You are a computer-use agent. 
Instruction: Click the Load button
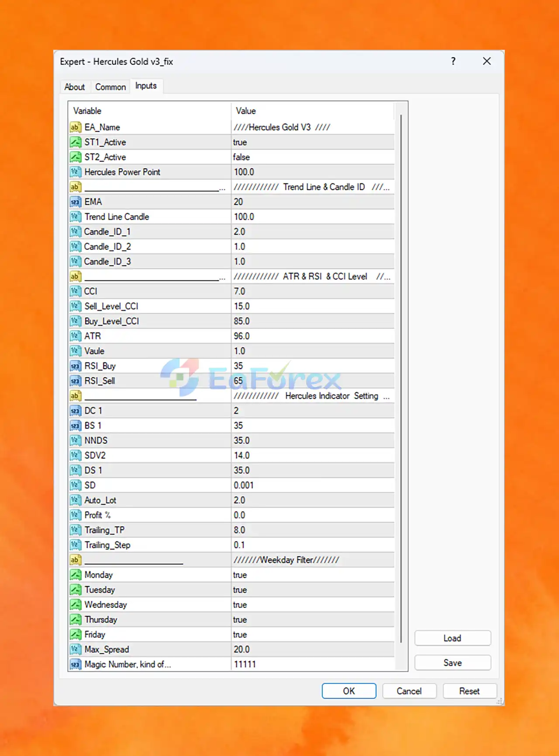[452, 638]
